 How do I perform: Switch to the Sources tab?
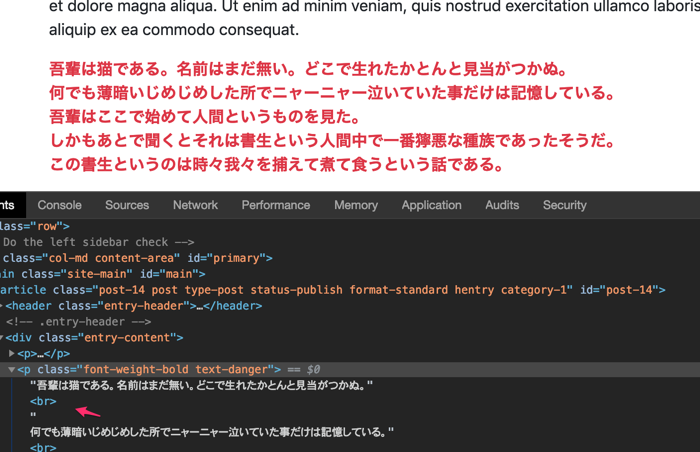click(x=127, y=205)
